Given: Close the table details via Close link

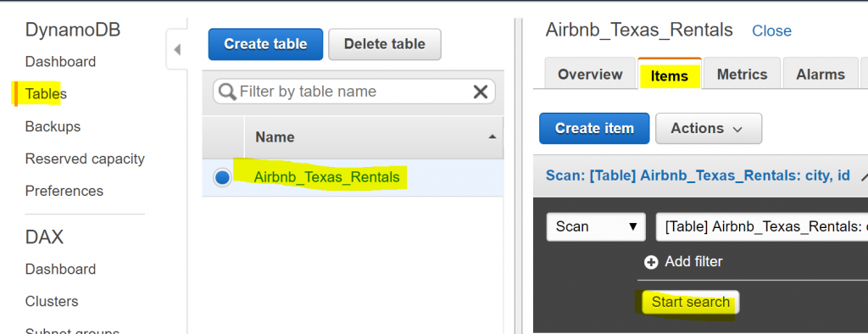Looking at the screenshot, I should 771,31.
